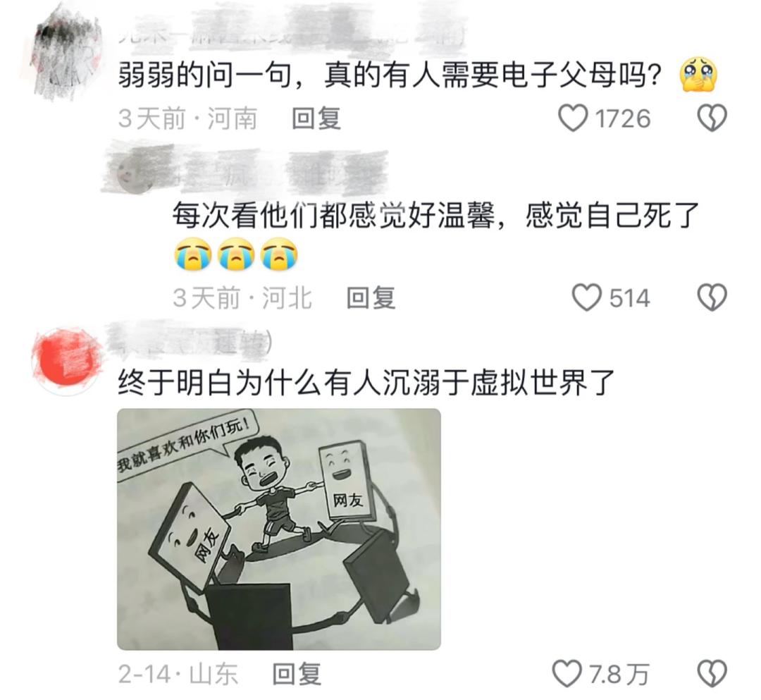
Task: Like the reply with 514 likes
Action: pos(587,297)
